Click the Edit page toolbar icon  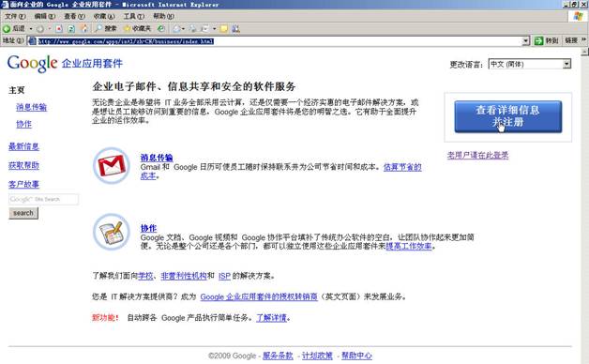(205, 28)
